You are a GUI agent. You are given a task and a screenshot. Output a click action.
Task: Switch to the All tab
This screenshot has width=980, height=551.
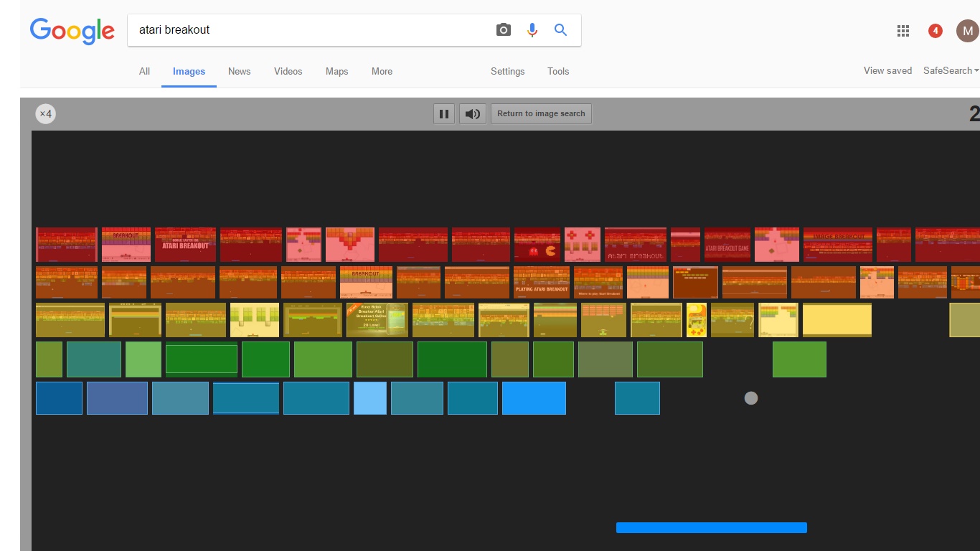click(144, 71)
